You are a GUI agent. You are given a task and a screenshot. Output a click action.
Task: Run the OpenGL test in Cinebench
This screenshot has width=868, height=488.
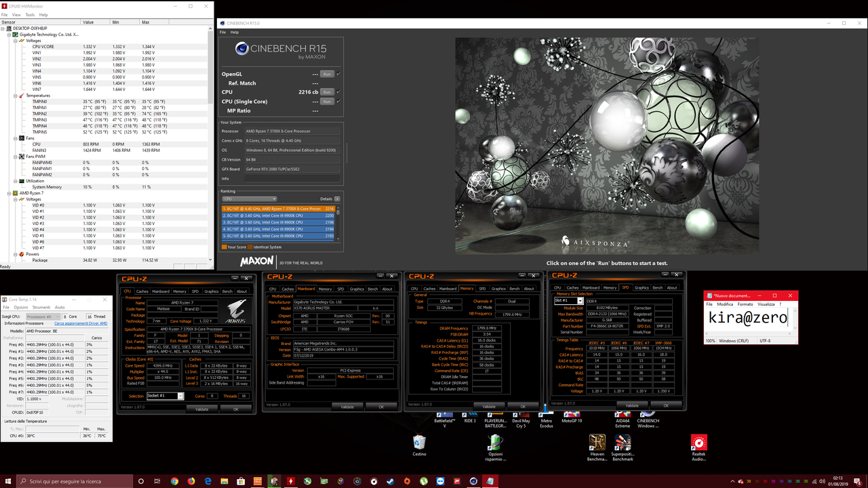(x=327, y=74)
